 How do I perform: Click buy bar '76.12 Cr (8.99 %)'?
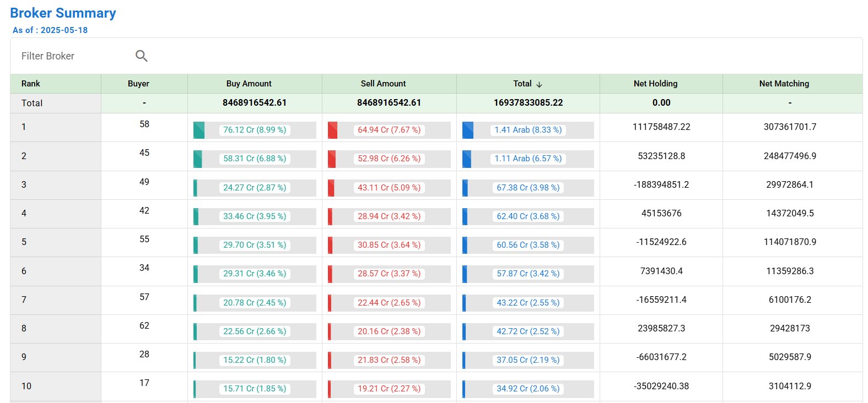(255, 130)
